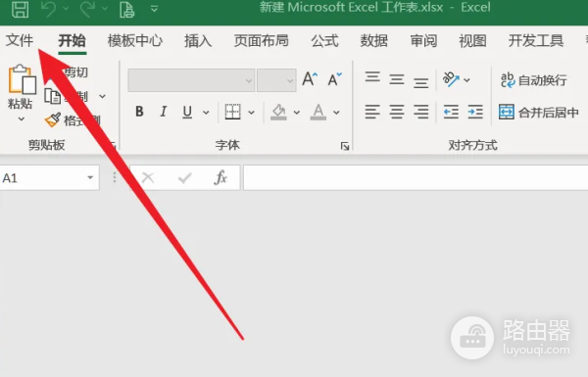This screenshot has height=377, width=588.
Task: Open the font size combo box
Action: [276, 80]
